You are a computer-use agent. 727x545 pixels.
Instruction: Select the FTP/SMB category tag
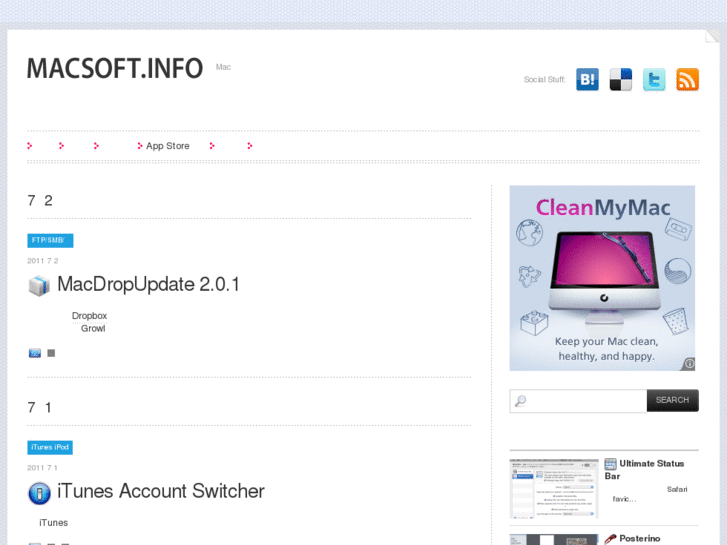coord(50,240)
